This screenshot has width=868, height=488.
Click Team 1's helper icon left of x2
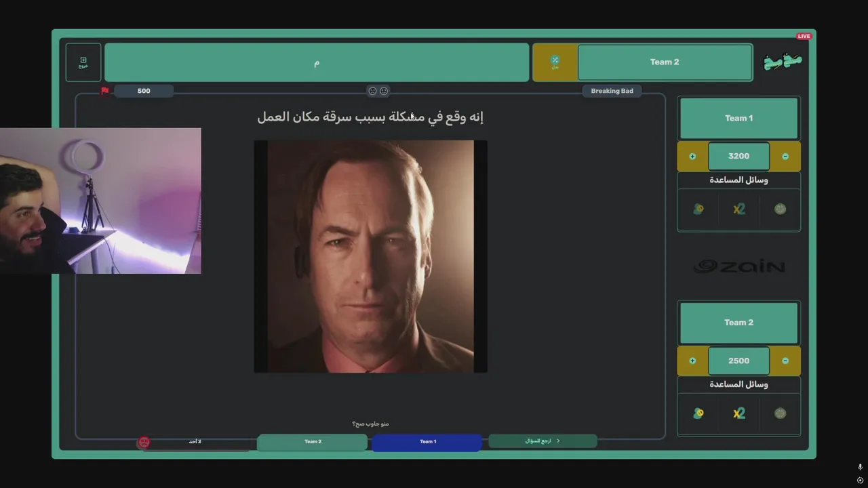(698, 209)
